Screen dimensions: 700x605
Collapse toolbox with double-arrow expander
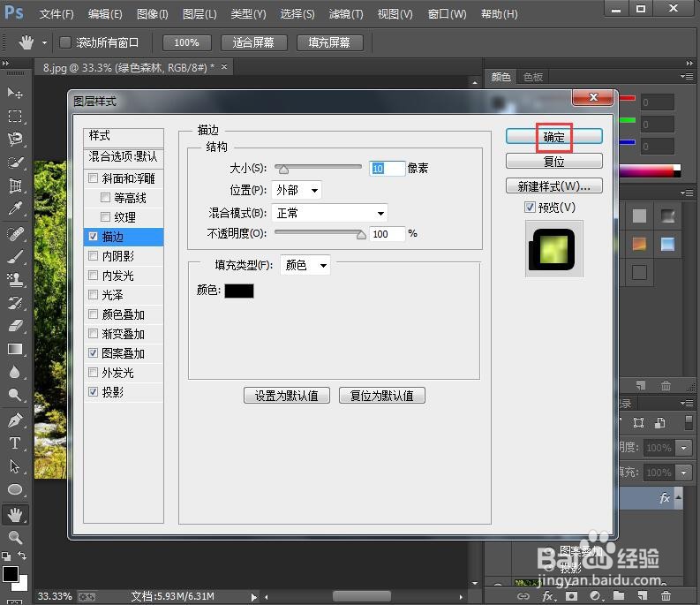click(5, 64)
